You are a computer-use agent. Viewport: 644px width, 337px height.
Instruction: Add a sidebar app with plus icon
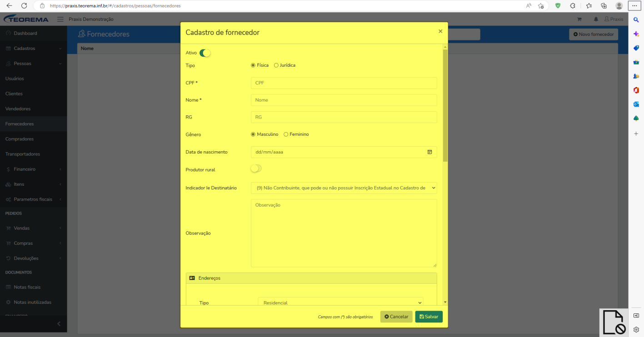(x=636, y=134)
